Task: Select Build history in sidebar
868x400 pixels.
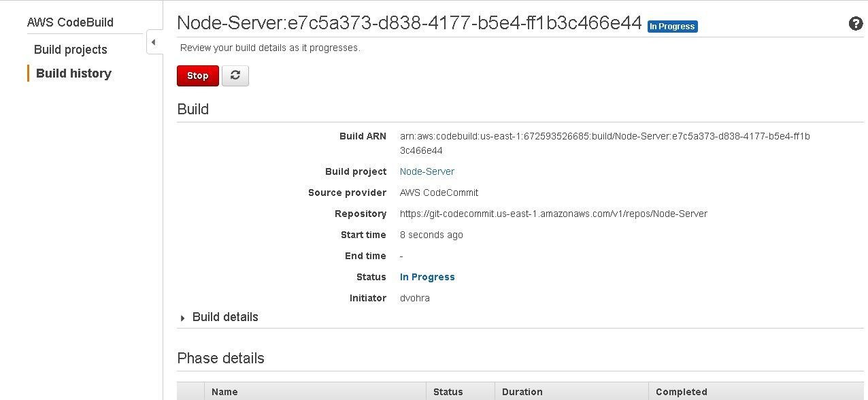Action: [x=73, y=73]
